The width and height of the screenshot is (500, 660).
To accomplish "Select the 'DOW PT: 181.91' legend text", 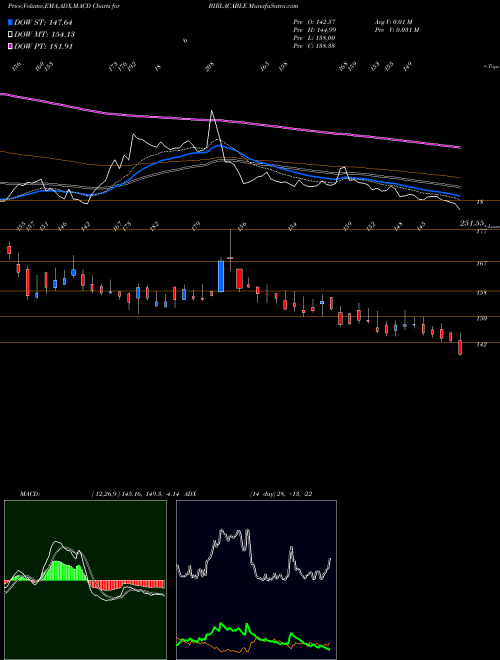I will point(43,46).
